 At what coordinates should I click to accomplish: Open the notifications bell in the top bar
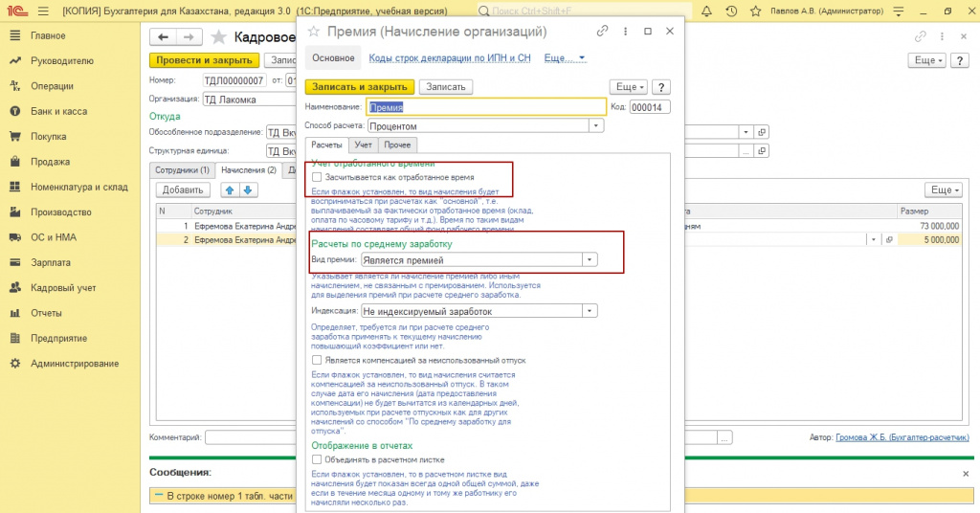[x=708, y=11]
